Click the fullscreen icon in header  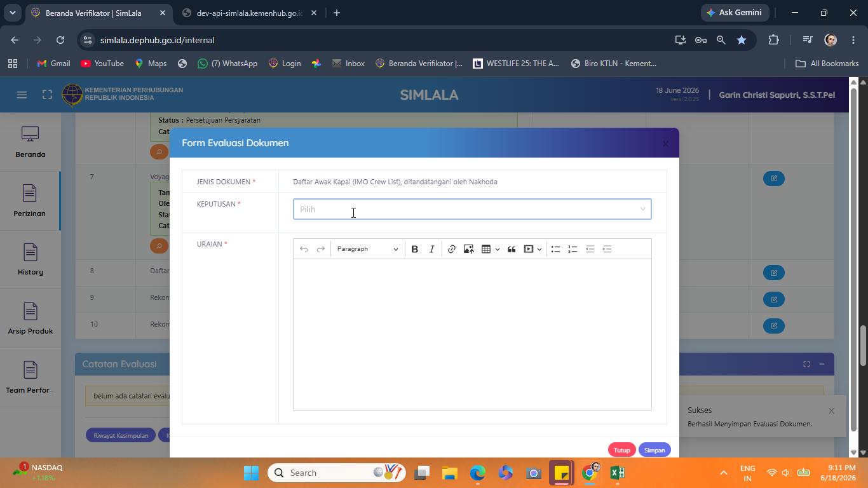click(47, 95)
